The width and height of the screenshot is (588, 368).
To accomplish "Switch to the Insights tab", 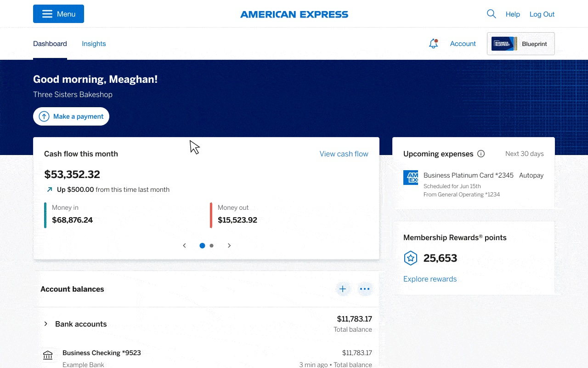I will tap(94, 43).
